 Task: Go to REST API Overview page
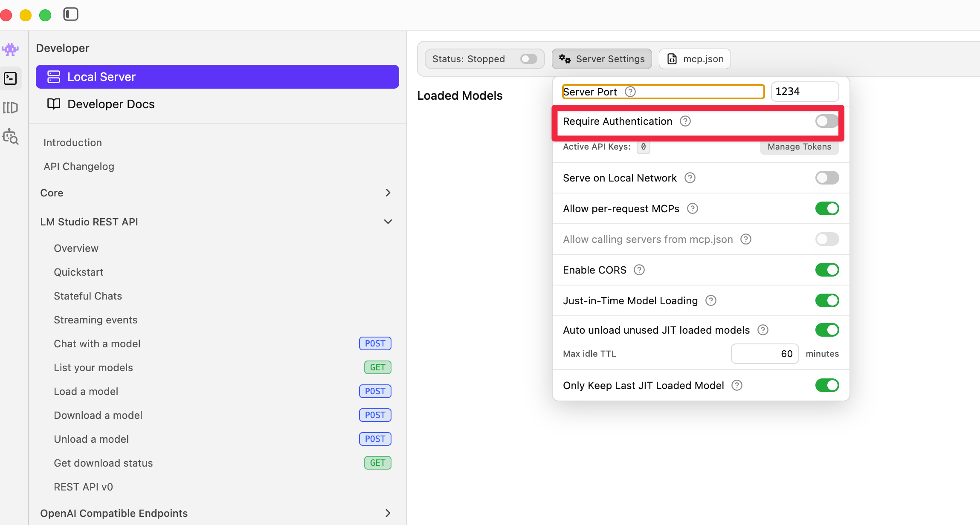76,248
